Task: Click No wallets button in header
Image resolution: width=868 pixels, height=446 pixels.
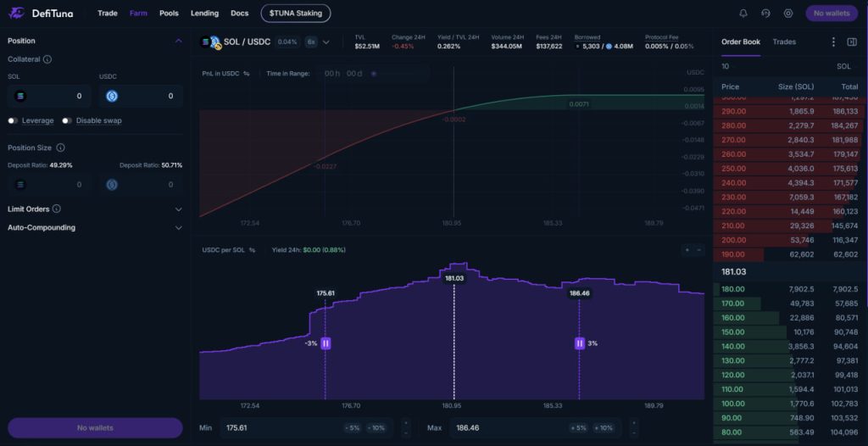Action: pos(832,14)
